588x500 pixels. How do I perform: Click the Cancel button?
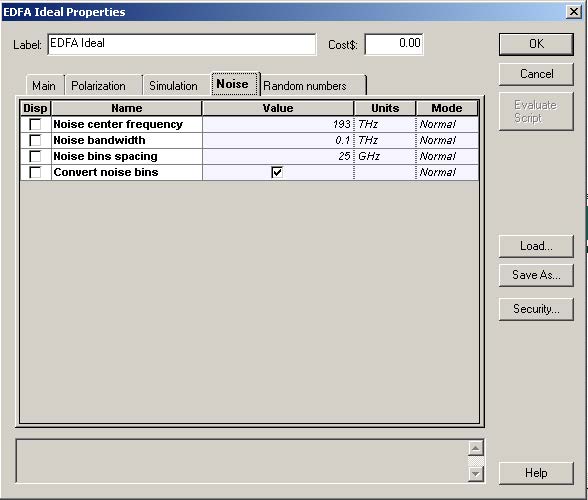click(536, 74)
